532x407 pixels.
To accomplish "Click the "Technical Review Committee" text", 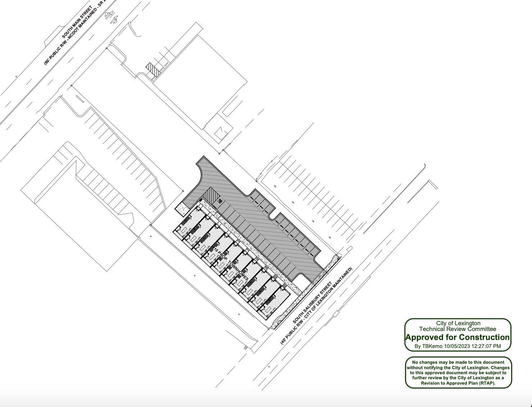I will pos(457,329).
